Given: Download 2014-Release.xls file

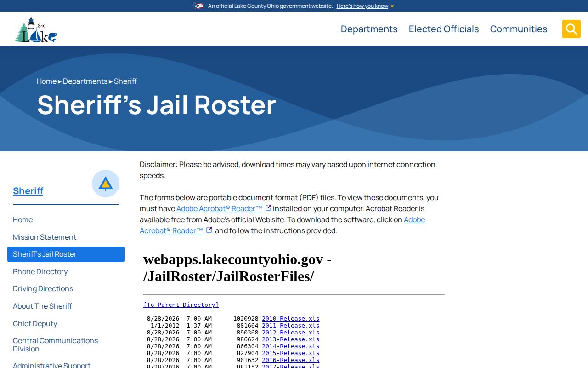Looking at the screenshot, I should [x=290, y=346].
